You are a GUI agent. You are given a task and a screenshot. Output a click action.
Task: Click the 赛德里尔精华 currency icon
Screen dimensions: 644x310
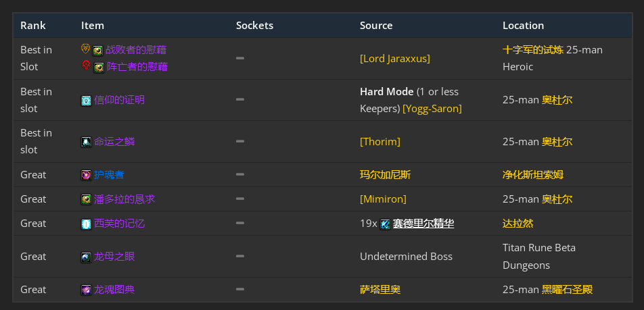385,224
